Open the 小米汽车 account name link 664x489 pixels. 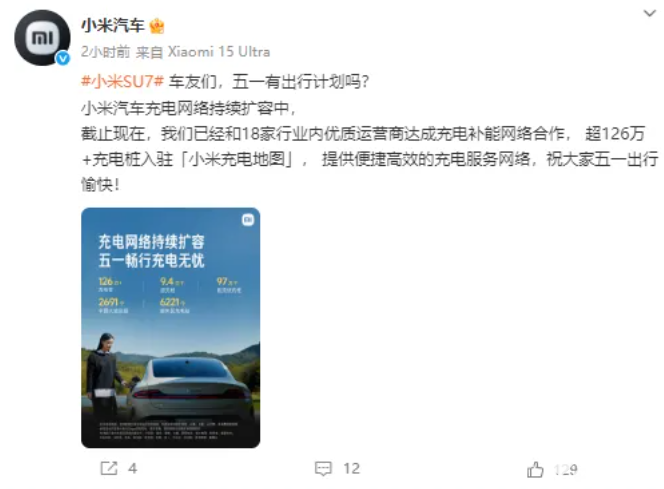click(x=113, y=26)
